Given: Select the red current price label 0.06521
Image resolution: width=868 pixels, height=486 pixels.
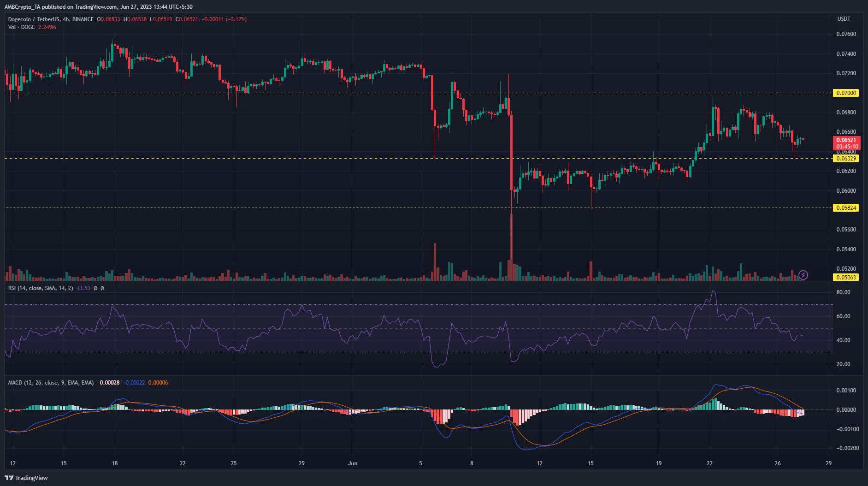Looking at the screenshot, I should click(846, 140).
